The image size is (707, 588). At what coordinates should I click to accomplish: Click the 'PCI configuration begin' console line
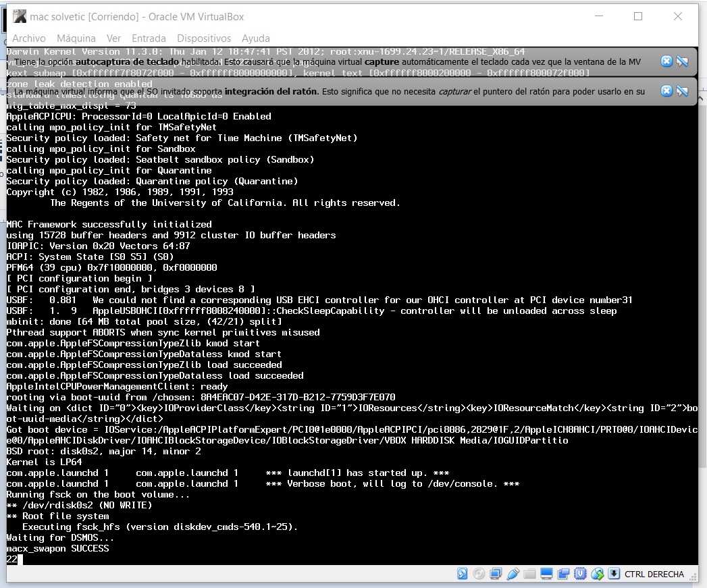pos(80,278)
